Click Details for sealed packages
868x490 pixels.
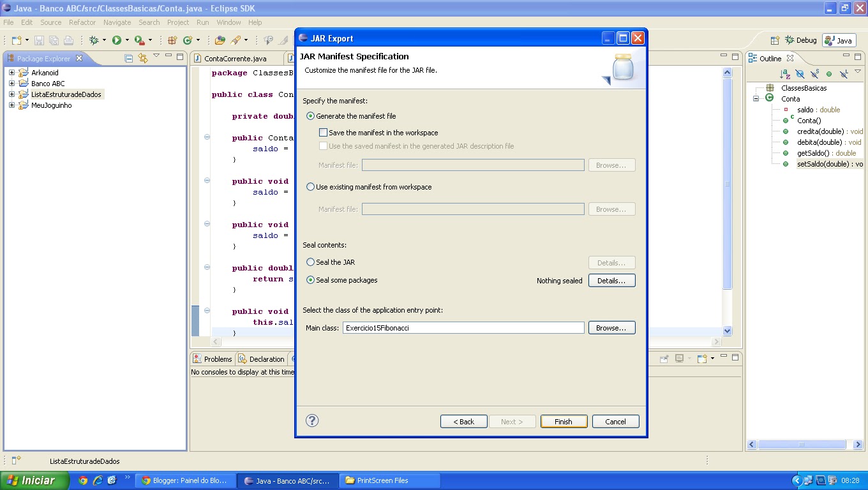pyautogui.click(x=611, y=280)
